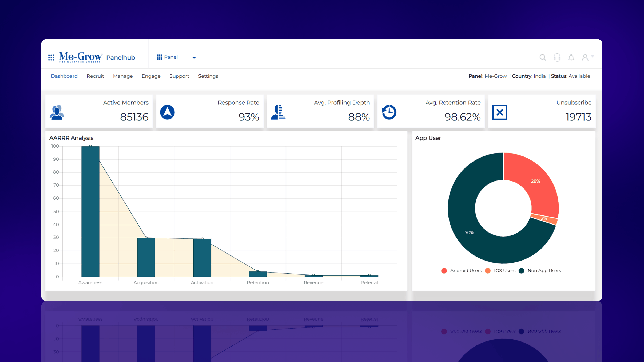Click the Avg. Profiling Depth icon
The height and width of the screenshot is (362, 644).
click(x=278, y=112)
